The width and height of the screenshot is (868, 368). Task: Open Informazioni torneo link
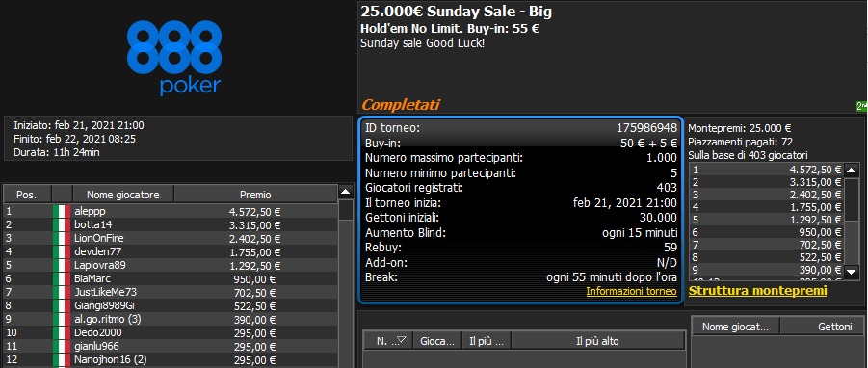(x=631, y=291)
